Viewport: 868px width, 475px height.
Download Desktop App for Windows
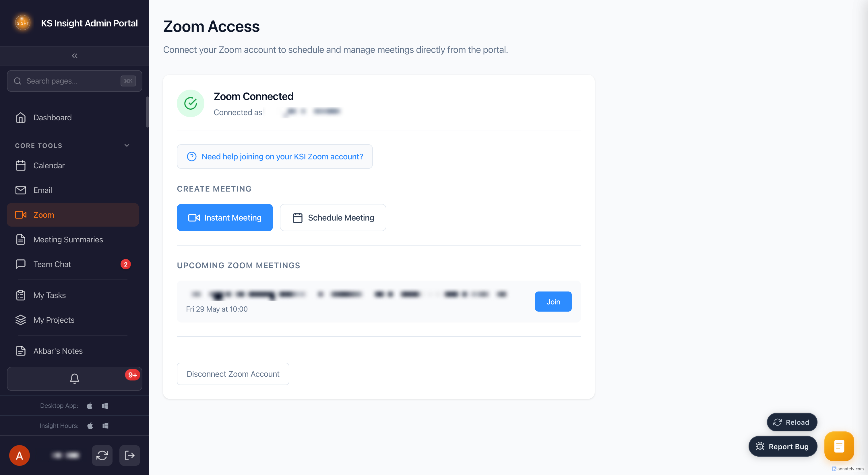coord(105,406)
